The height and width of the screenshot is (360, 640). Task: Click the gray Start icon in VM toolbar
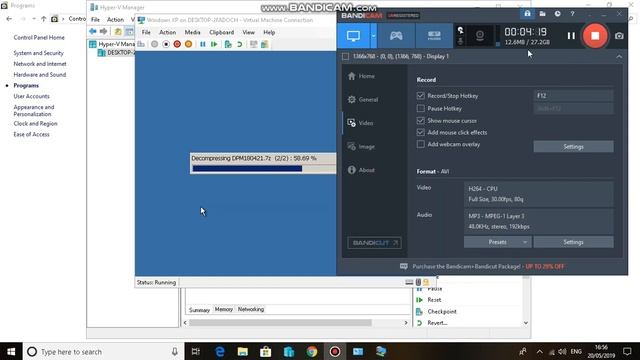(x=154, y=44)
